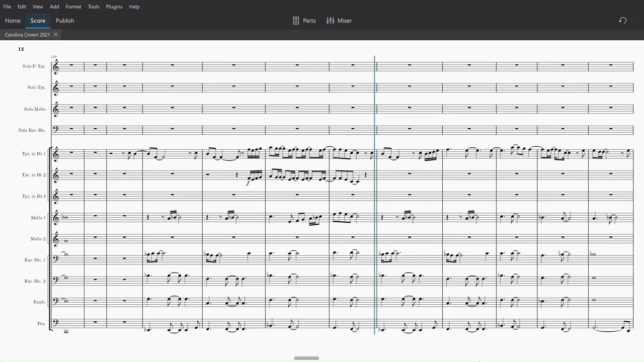Select the Bar. Hn. 2 staff label
This screenshot has height=362, width=644.
click(35, 281)
